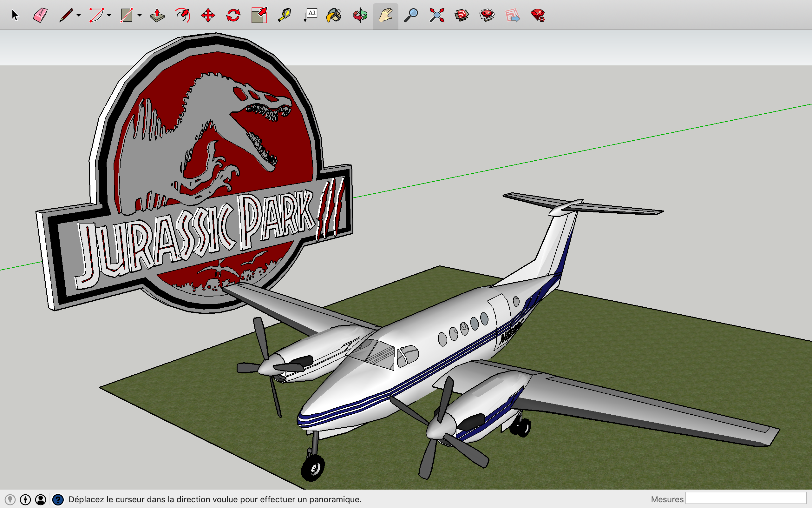The height and width of the screenshot is (508, 812).
Task: Activate the Rotate tool
Action: 233,16
